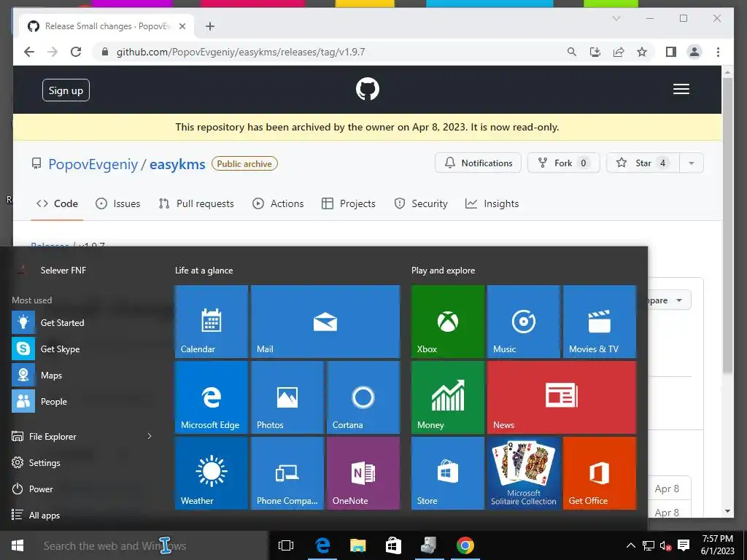Open the Cortana tile
Viewport: 747px width, 560px height.
(363, 397)
